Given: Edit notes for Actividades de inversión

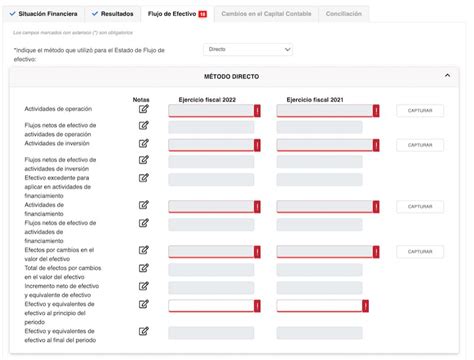Looking at the screenshot, I should (144, 143).
